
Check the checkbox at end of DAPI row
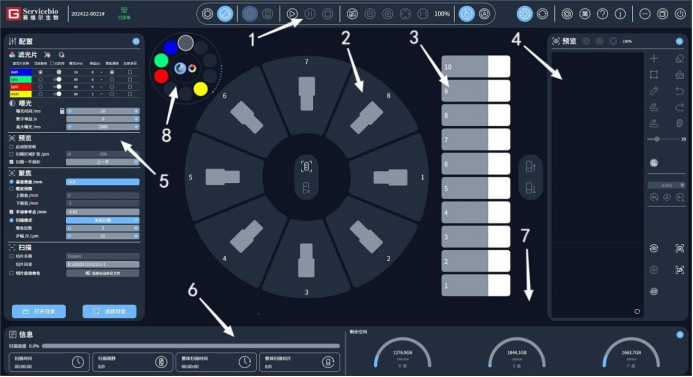(130, 72)
